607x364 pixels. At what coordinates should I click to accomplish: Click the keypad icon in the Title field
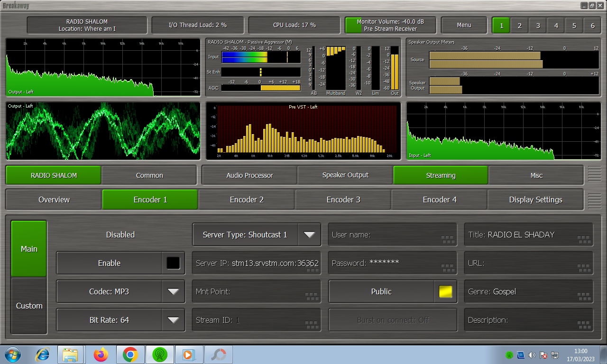pos(584,239)
